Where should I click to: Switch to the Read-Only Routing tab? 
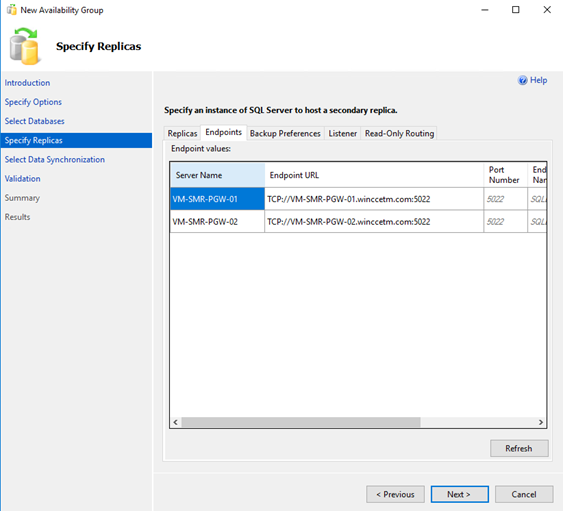pos(399,133)
